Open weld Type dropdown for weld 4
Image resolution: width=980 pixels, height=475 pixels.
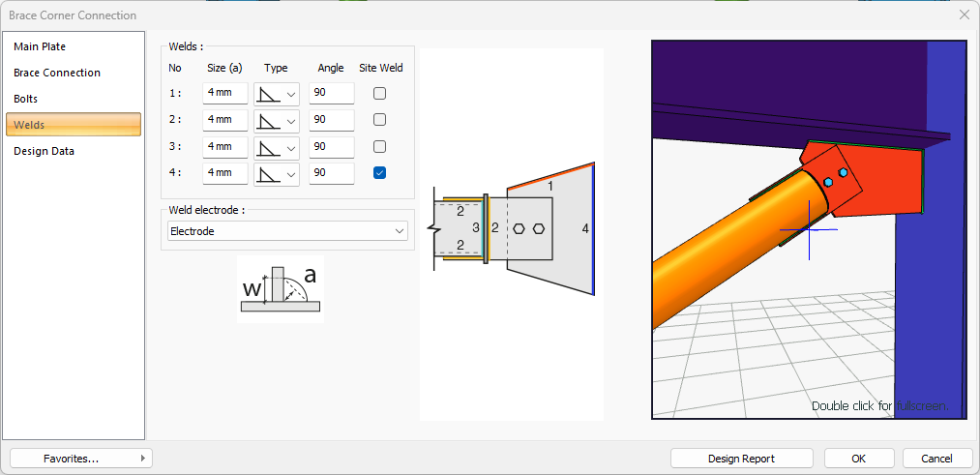(x=277, y=173)
